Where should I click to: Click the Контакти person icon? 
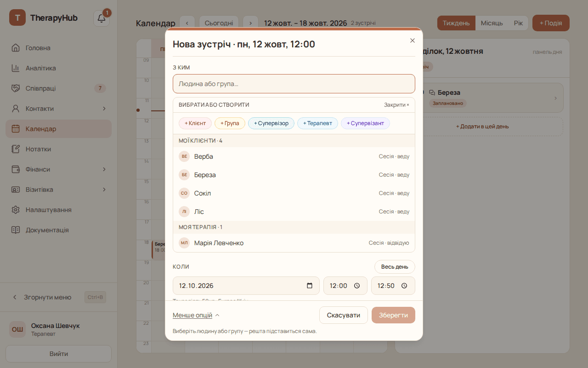click(x=16, y=109)
